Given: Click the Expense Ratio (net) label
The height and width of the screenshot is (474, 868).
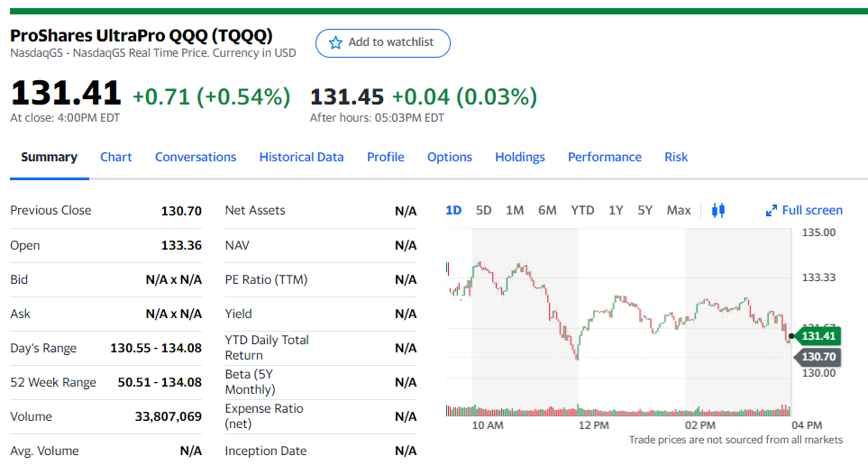Looking at the screenshot, I should (264, 416).
